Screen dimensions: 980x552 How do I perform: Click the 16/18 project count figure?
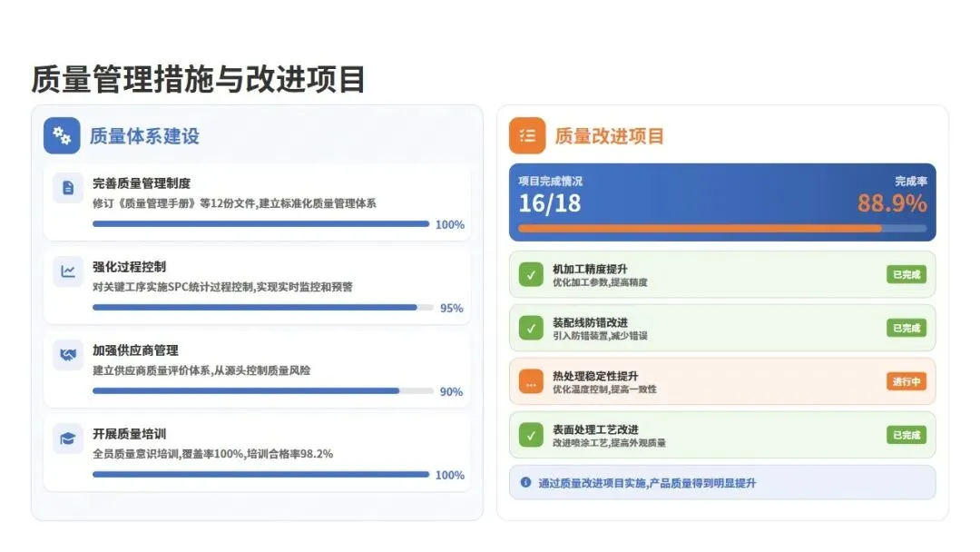pyautogui.click(x=549, y=203)
